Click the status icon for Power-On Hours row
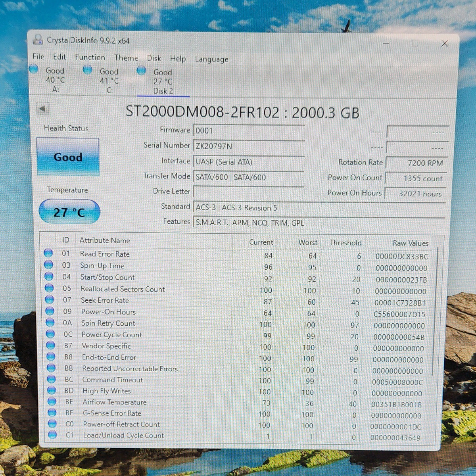This screenshot has width=476, height=476. pyautogui.click(x=50, y=311)
